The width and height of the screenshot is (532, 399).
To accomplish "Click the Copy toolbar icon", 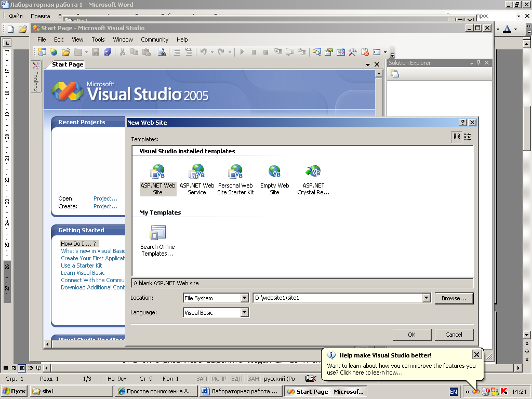I will [x=135, y=52].
